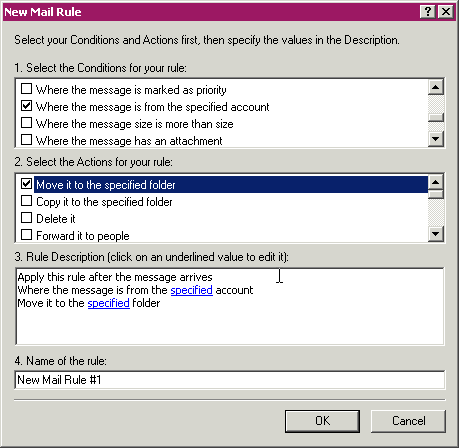Check 'message size is more than size'

pyautogui.click(x=26, y=123)
